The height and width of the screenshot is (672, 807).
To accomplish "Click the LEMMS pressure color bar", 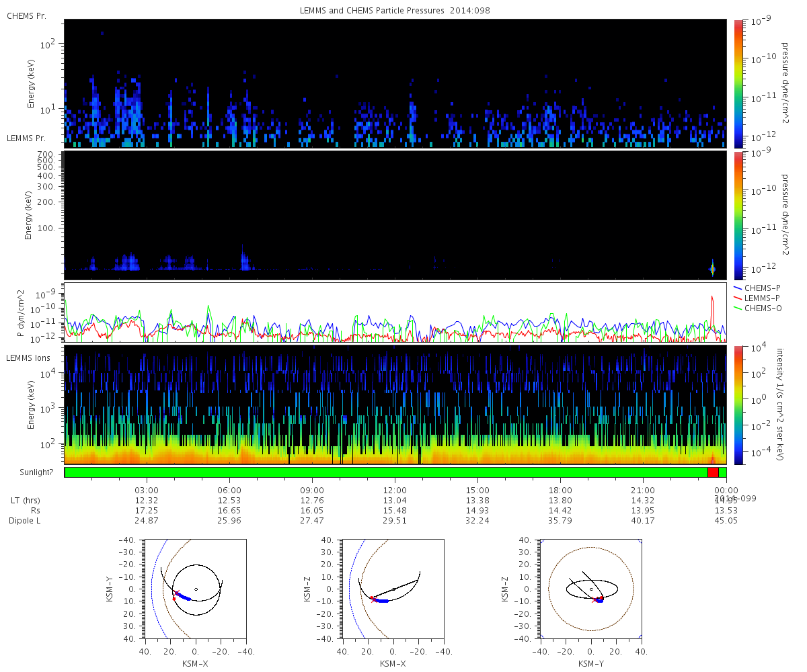I will pos(738,215).
